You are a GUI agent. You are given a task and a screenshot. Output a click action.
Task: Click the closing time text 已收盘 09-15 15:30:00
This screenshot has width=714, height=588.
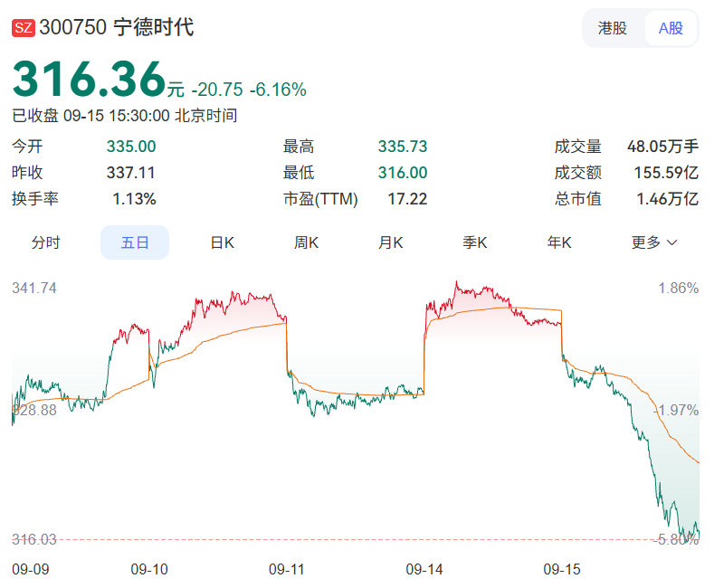91,116
